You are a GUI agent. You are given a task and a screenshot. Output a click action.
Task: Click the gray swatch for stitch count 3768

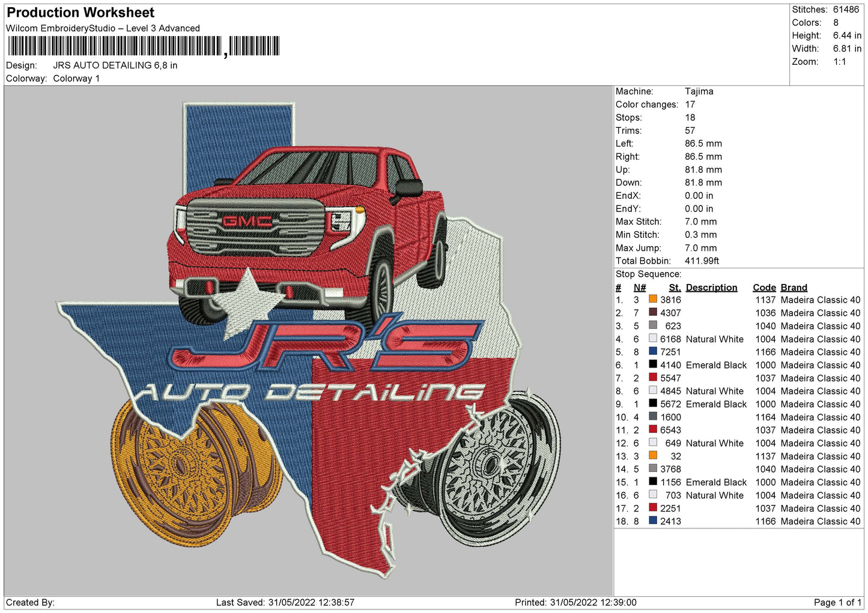tap(653, 468)
